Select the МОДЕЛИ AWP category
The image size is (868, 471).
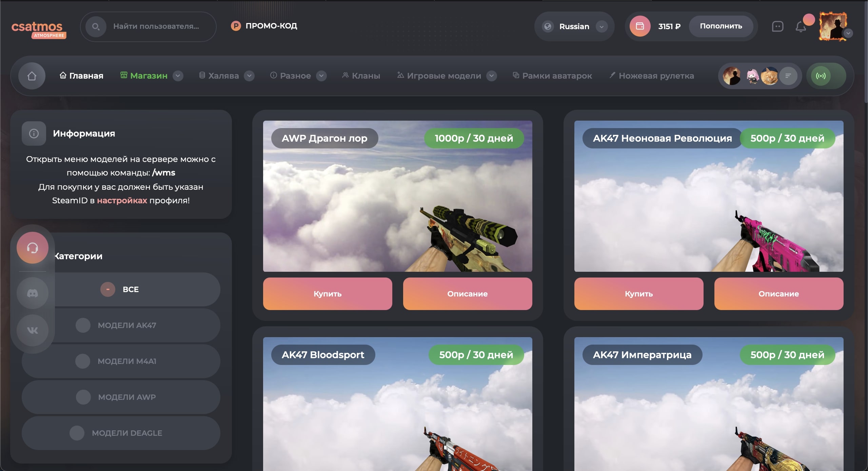[x=121, y=397]
